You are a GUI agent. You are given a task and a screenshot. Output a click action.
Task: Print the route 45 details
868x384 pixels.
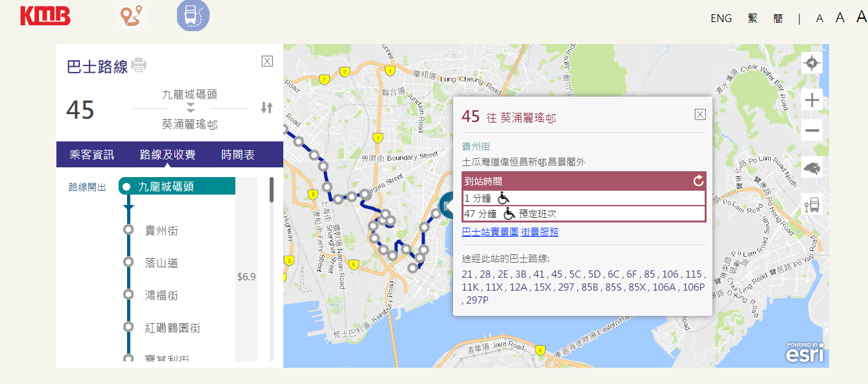(139, 65)
